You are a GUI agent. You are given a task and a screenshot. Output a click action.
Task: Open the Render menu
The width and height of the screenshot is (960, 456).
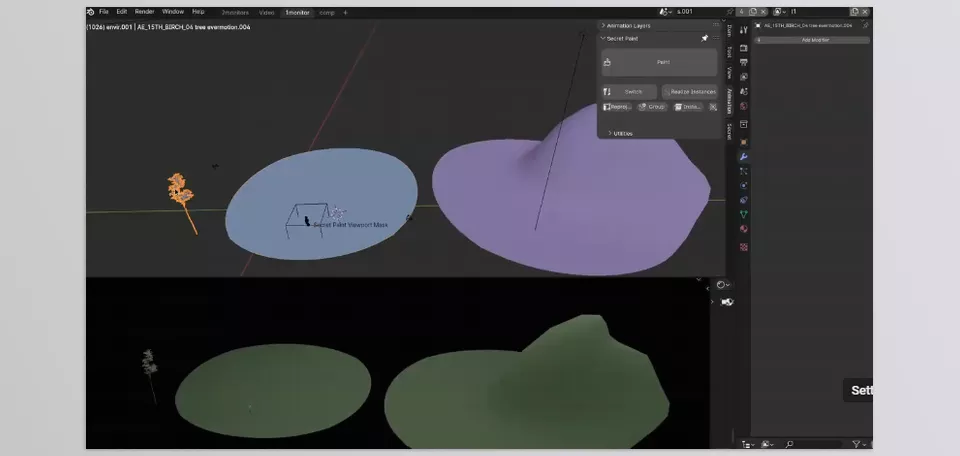click(144, 12)
